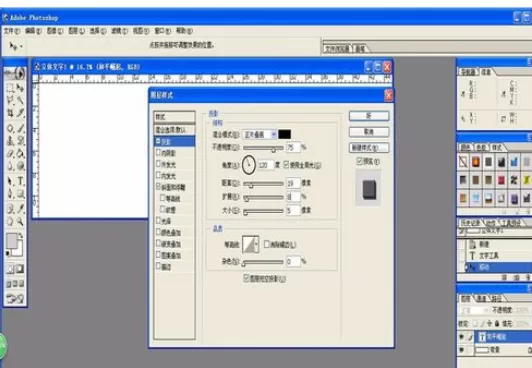The width and height of the screenshot is (532, 368).
Task: Switch to the 动作 (Actions) tab
Action: pyautogui.click(x=491, y=223)
